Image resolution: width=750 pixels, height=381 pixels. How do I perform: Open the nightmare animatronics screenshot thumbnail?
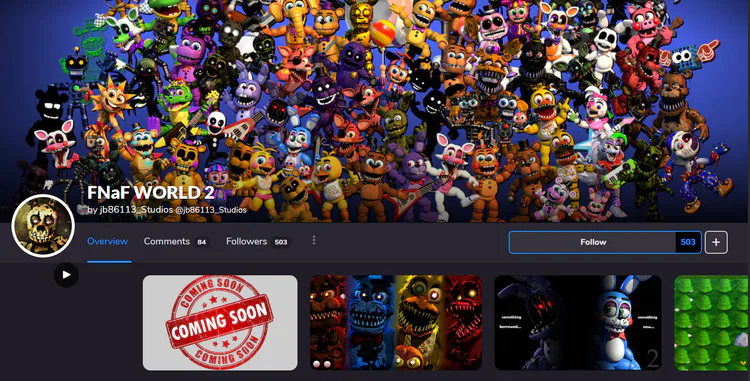396,322
